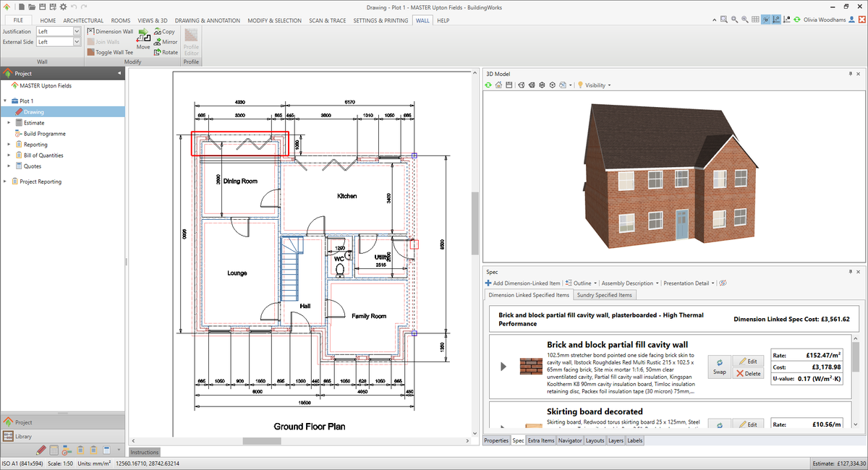Image resolution: width=868 pixels, height=470 pixels.
Task: Click the crossed-eye icon in Spec toolbar
Action: point(723,283)
